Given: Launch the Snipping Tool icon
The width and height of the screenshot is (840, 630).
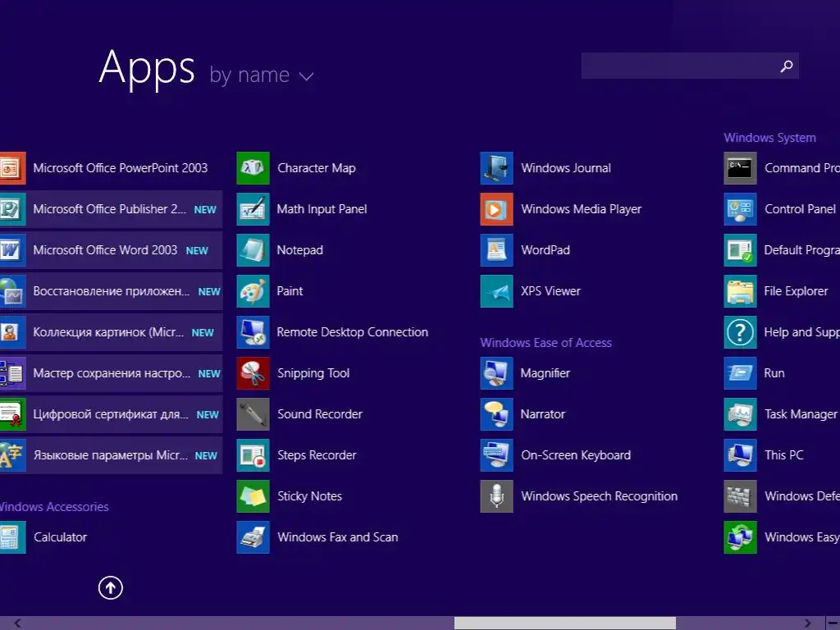Looking at the screenshot, I should click(253, 373).
